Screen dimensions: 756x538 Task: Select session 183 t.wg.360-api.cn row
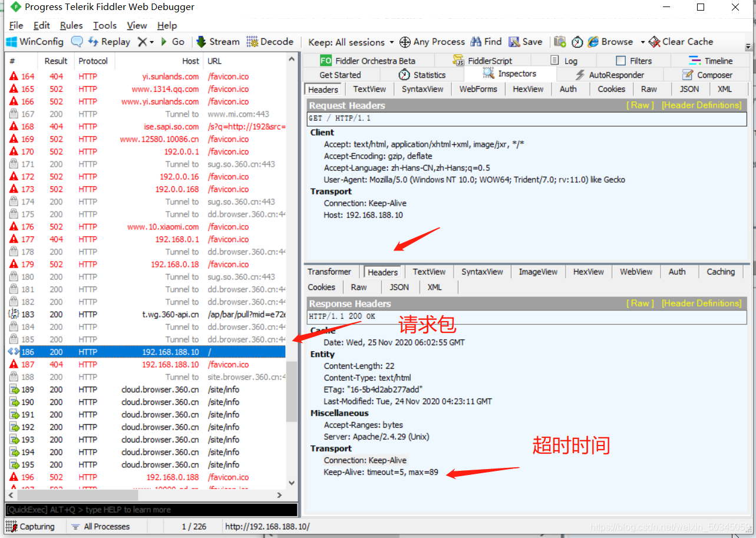click(x=146, y=314)
